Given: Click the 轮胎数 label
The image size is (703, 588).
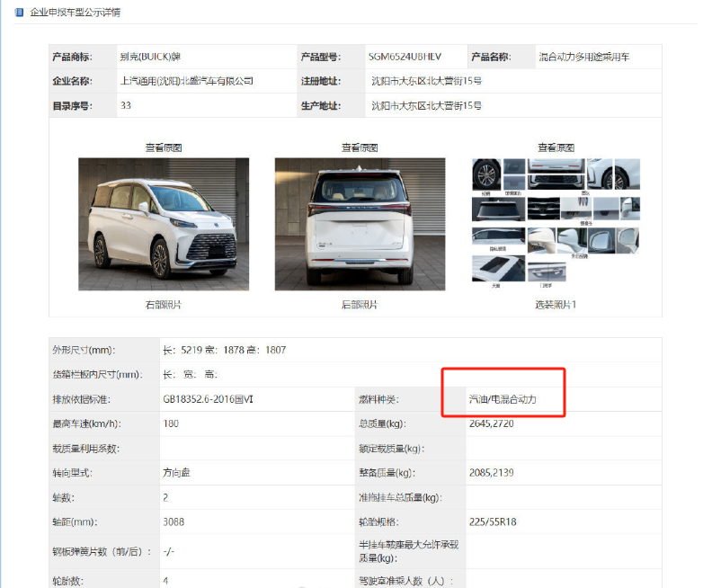Looking at the screenshot, I should coord(67,581).
